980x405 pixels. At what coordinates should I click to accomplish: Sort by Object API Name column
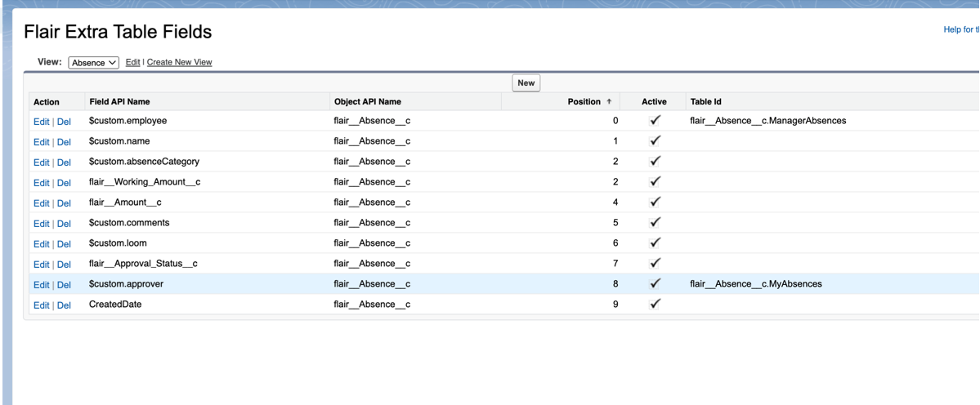click(368, 102)
